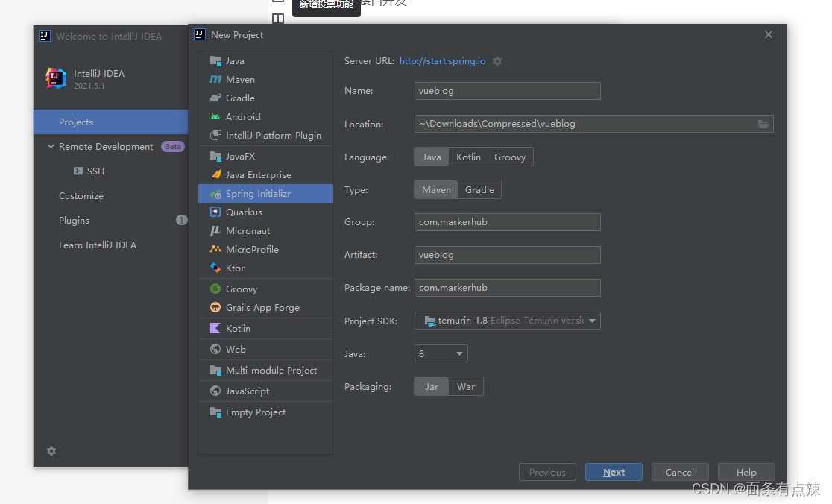Click the Plugins update count badge
The image size is (832, 504).
tap(181, 220)
